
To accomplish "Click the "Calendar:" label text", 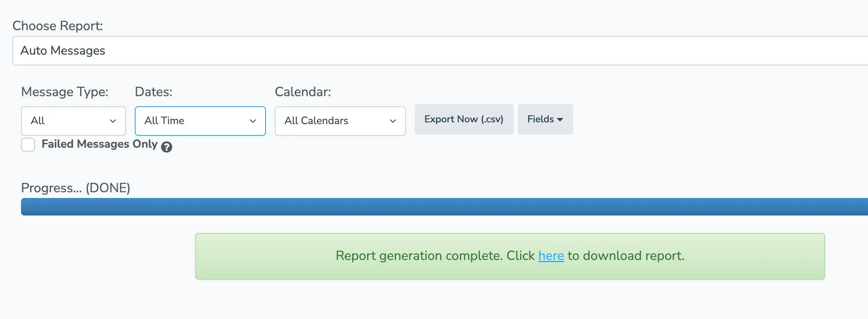I will click(x=303, y=92).
